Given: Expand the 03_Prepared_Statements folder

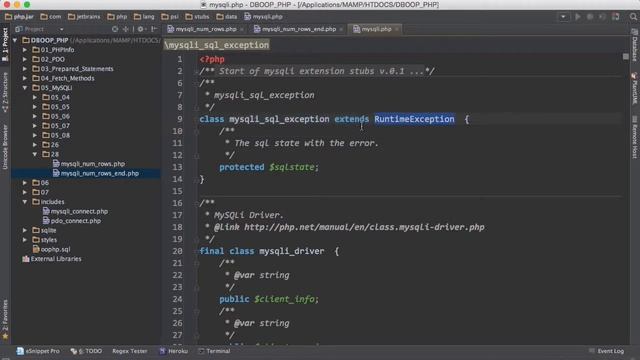Looking at the screenshot, I should click(x=25, y=69).
